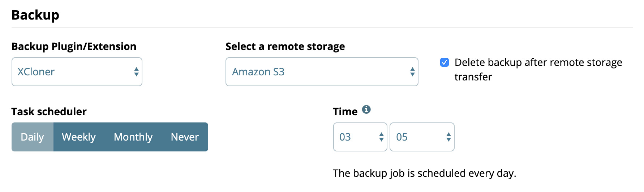Open the Backup Plugin/Extension XCloner dropdown
The width and height of the screenshot is (644, 192).
77,72
